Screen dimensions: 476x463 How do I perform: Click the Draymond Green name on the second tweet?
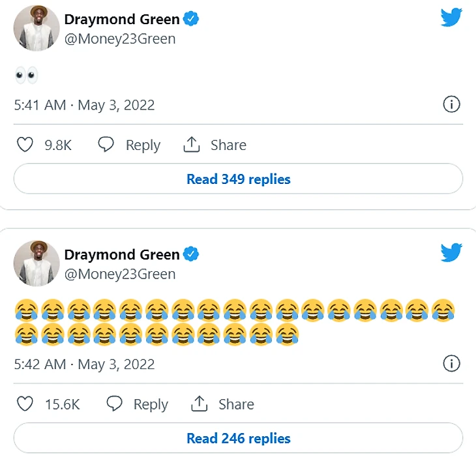coord(122,254)
